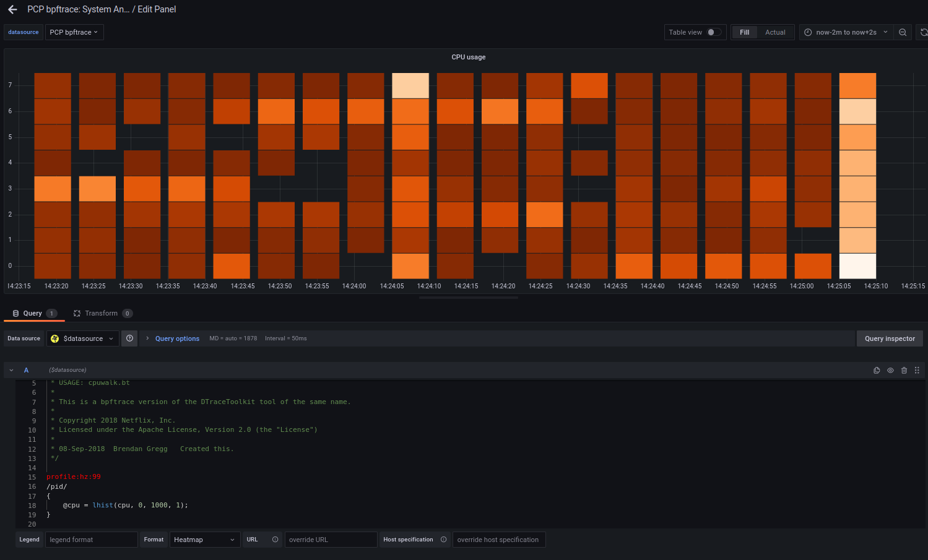Click the legend format input field
The width and height of the screenshot is (928, 560).
click(91, 540)
